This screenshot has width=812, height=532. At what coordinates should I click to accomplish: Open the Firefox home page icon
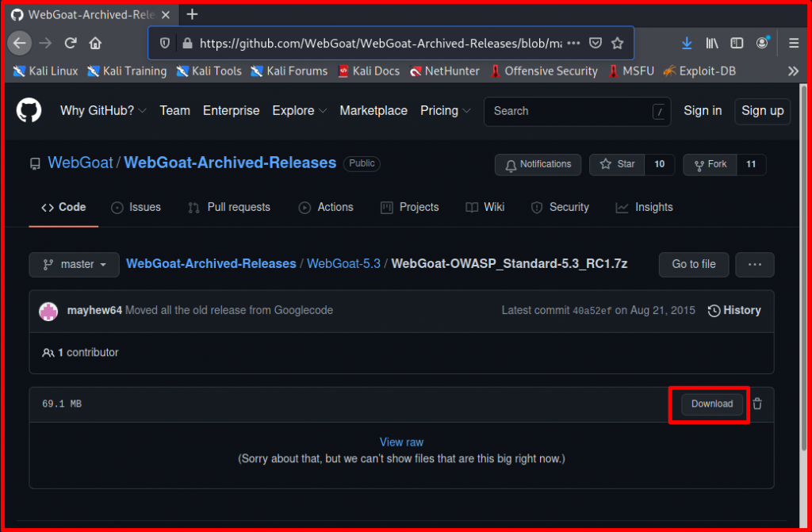coord(97,43)
